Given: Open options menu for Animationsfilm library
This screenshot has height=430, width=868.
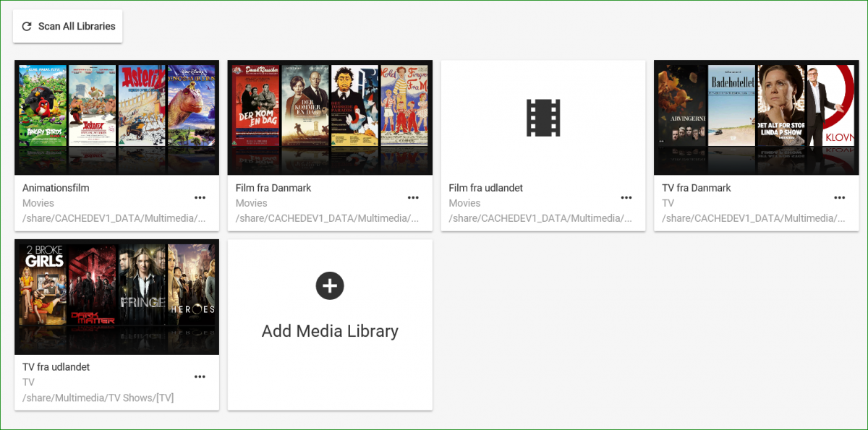Looking at the screenshot, I should pyautogui.click(x=200, y=197).
